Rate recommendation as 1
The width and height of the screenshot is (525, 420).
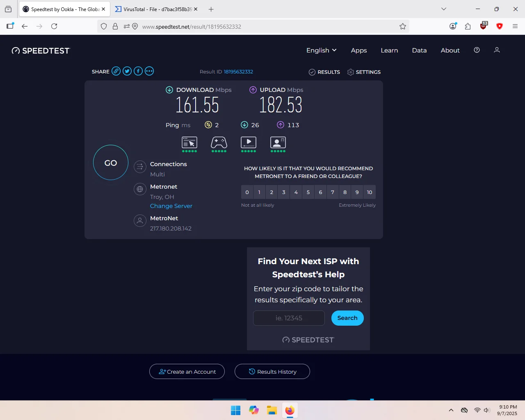click(x=259, y=192)
